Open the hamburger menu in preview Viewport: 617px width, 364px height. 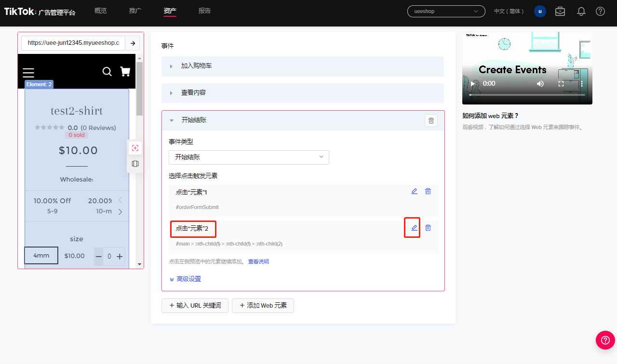point(28,73)
